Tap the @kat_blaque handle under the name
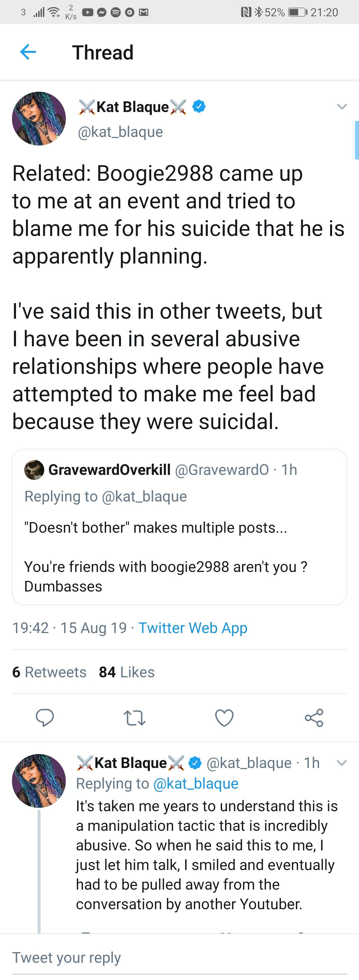Viewport: 359px width, 980px height. click(x=120, y=132)
